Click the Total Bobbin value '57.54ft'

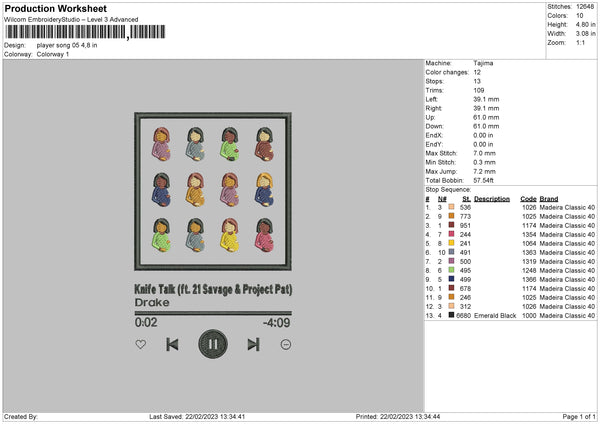pyautogui.click(x=483, y=181)
